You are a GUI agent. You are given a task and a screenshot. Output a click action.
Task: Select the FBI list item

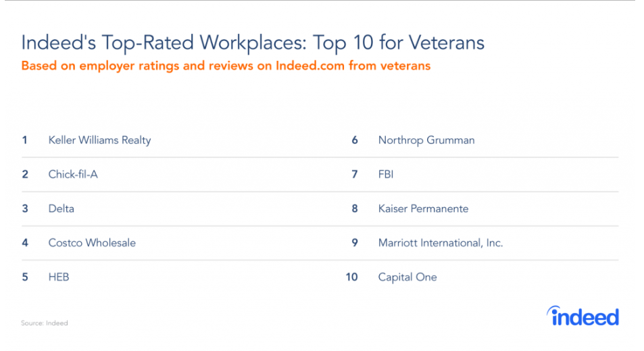point(386,174)
